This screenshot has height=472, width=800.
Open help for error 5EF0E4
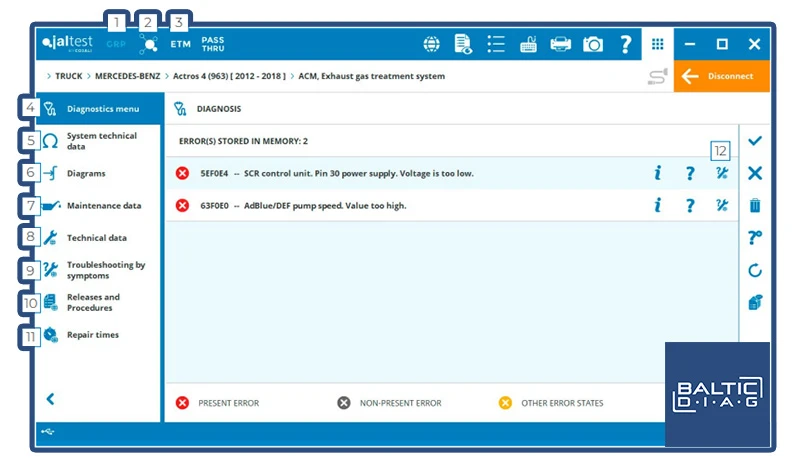click(690, 173)
